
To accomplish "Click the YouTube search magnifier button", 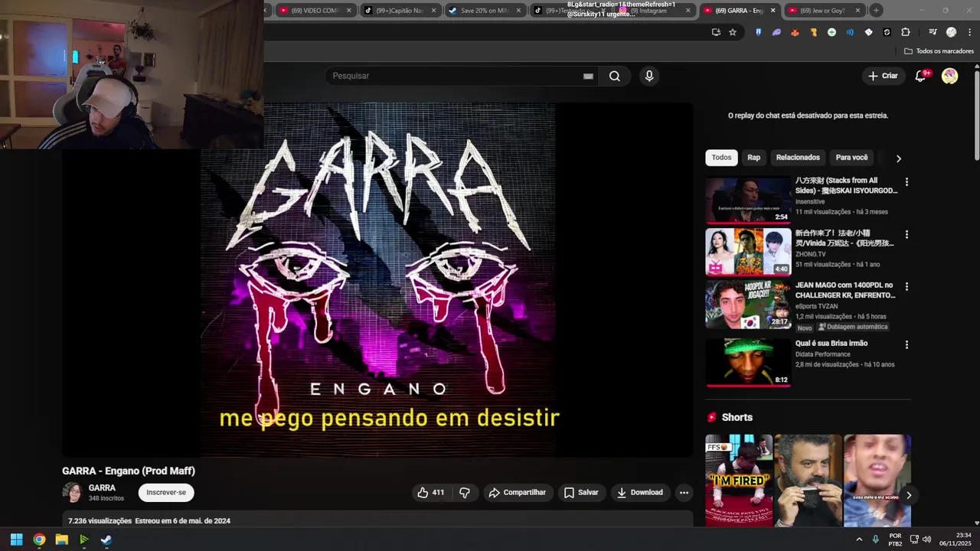I will pos(614,76).
